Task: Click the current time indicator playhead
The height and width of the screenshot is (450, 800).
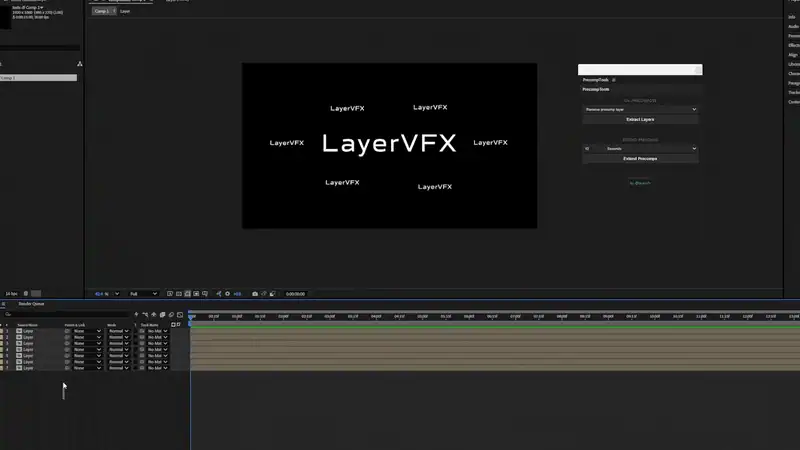Action: tap(191, 316)
